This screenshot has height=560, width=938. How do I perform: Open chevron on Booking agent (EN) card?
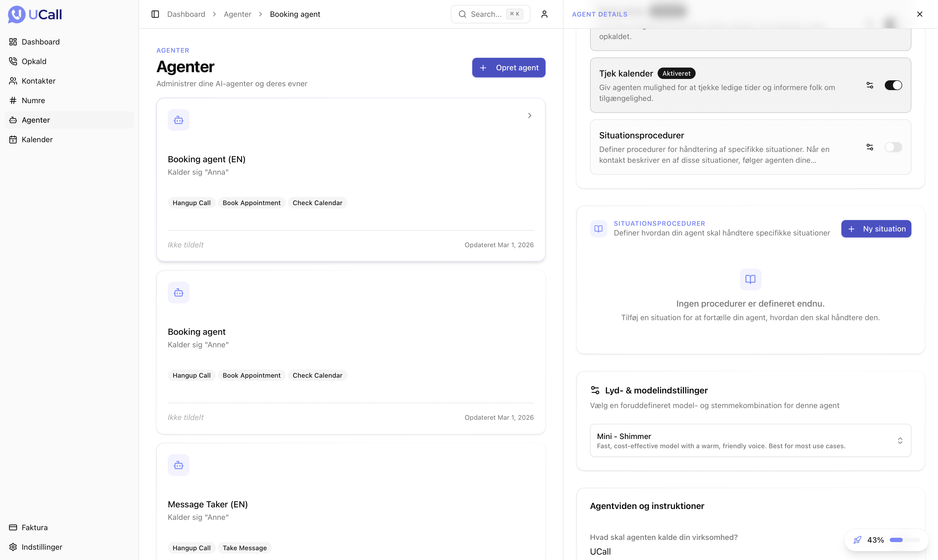(530, 116)
